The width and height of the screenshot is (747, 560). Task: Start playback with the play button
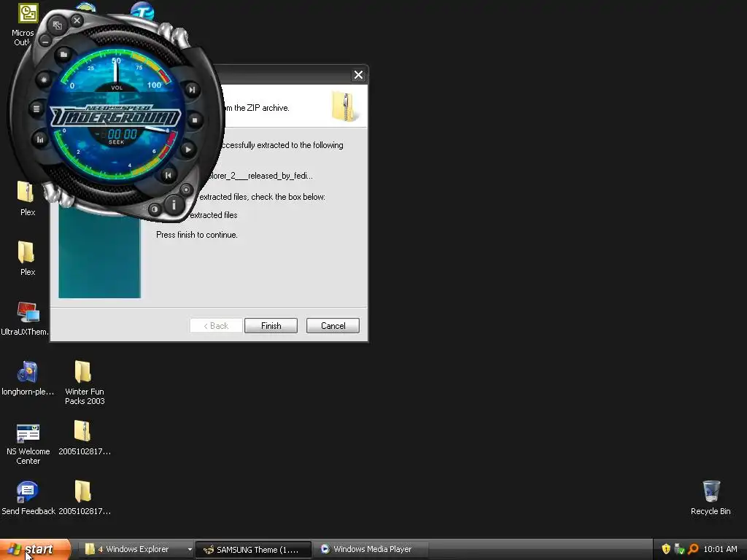coord(187,149)
